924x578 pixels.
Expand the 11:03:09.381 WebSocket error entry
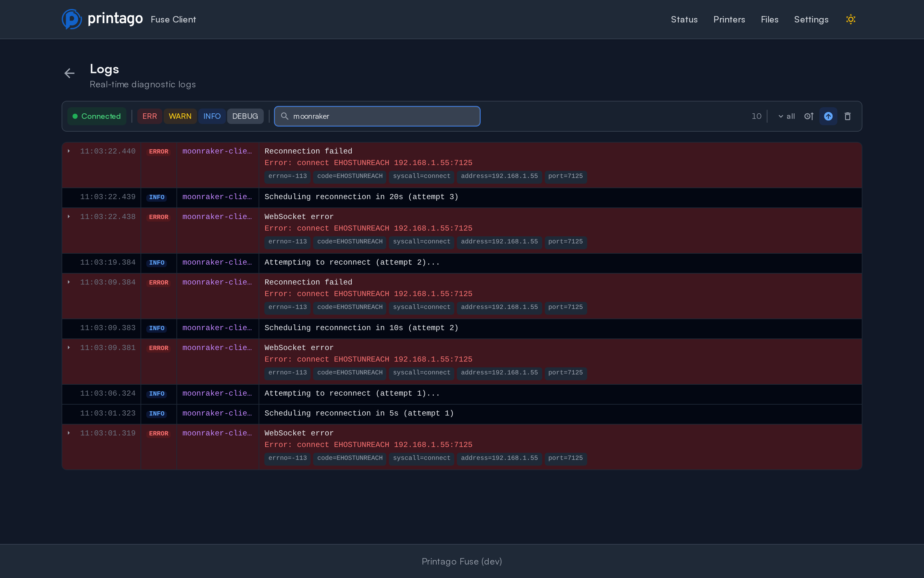pos(69,347)
